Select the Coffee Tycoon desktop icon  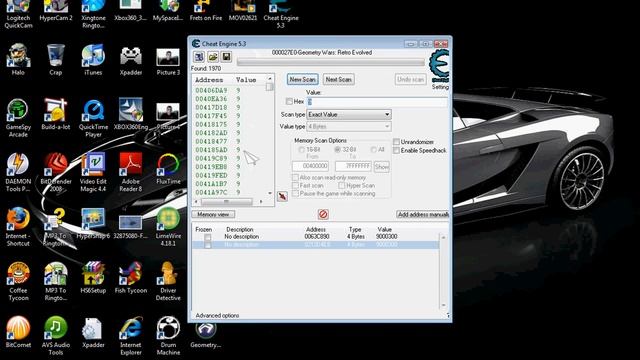click(18, 282)
